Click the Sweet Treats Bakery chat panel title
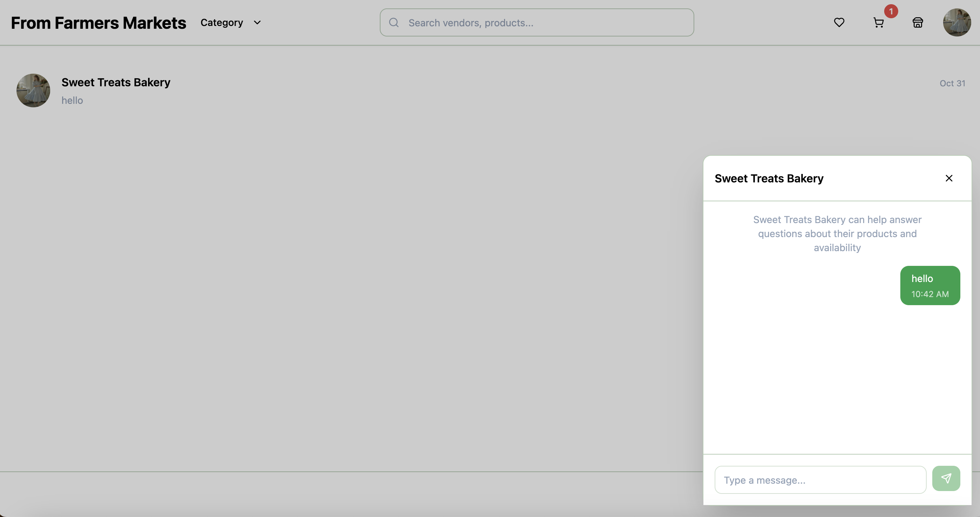Screen dimensions: 980x517 [769, 178]
